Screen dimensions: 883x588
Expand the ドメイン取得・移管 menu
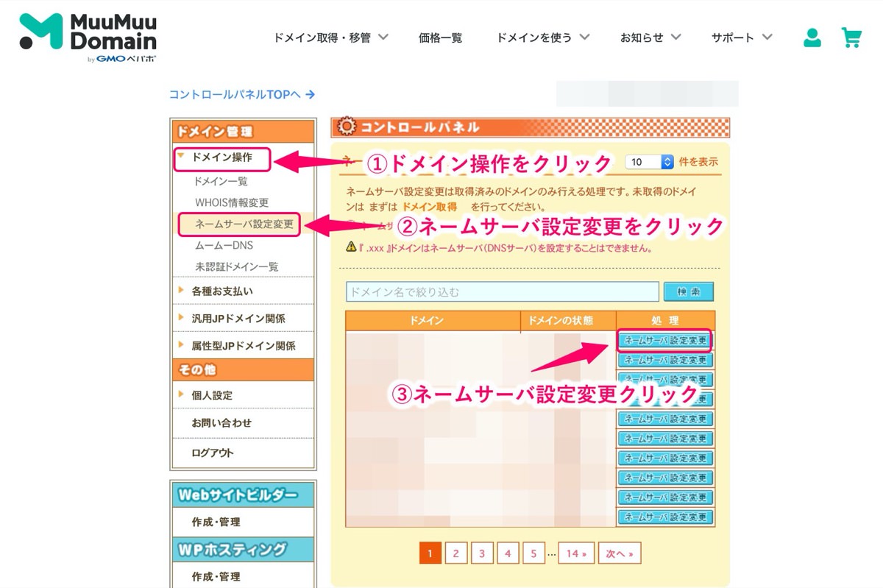click(330, 38)
